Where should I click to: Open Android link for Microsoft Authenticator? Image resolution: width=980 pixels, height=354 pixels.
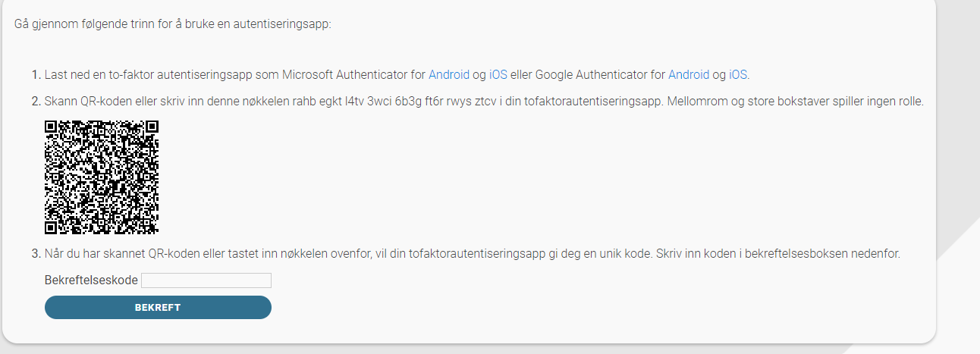tap(449, 74)
